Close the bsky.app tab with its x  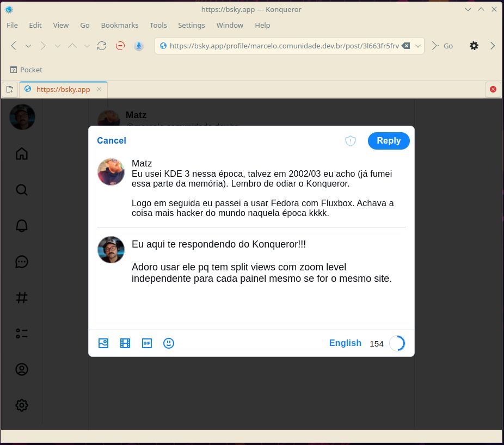pyautogui.click(x=99, y=89)
